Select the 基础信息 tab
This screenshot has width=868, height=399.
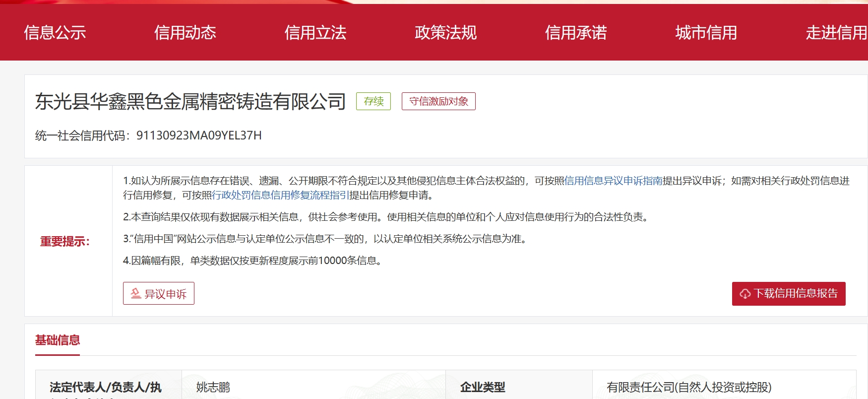tap(58, 340)
